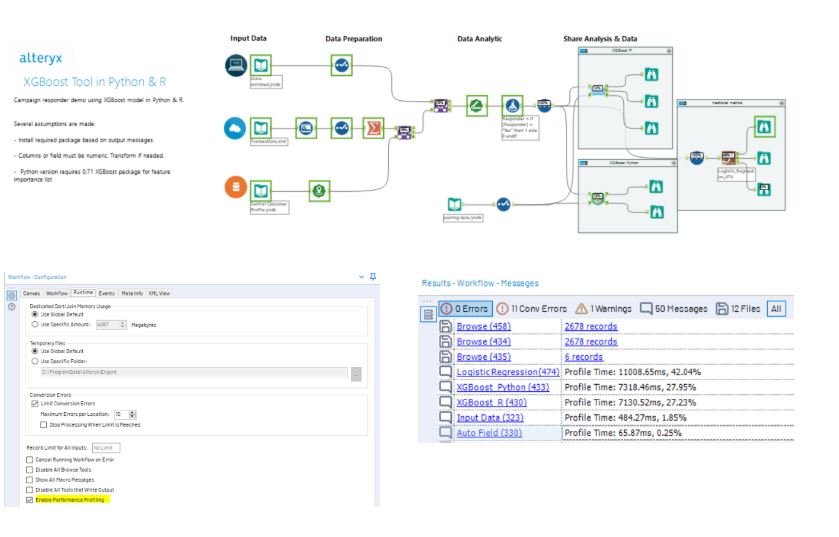
Task: Adjust the memory Megabytes amount stepper
Action: tap(123, 325)
